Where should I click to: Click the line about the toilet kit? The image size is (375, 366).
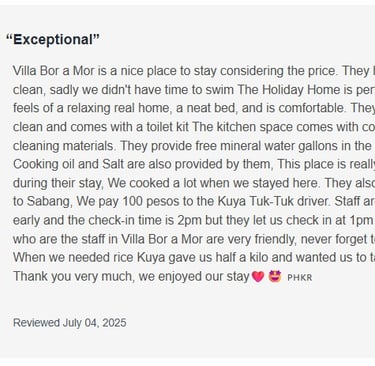point(194,127)
